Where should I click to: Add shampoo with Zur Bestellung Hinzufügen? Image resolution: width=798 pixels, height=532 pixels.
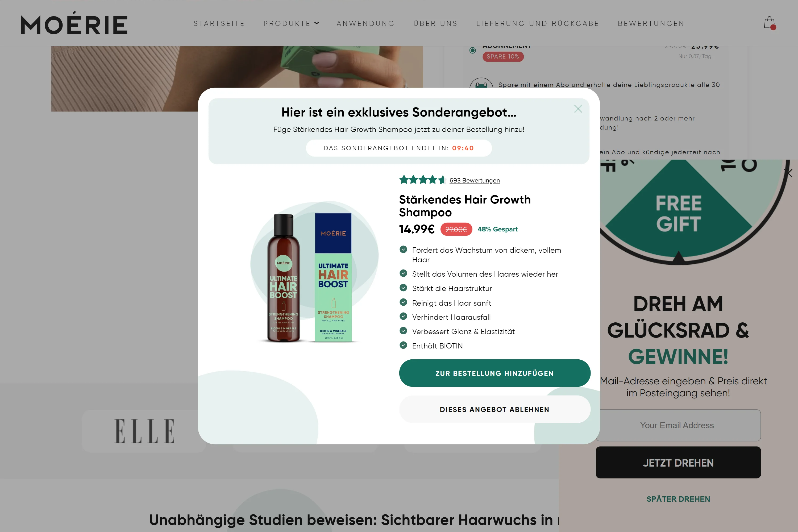[x=495, y=373]
